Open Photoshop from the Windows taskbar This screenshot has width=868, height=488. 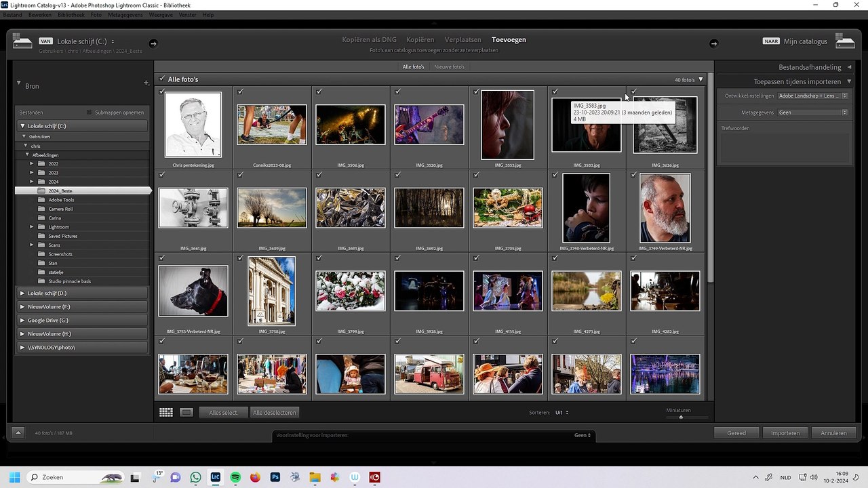pyautogui.click(x=275, y=477)
